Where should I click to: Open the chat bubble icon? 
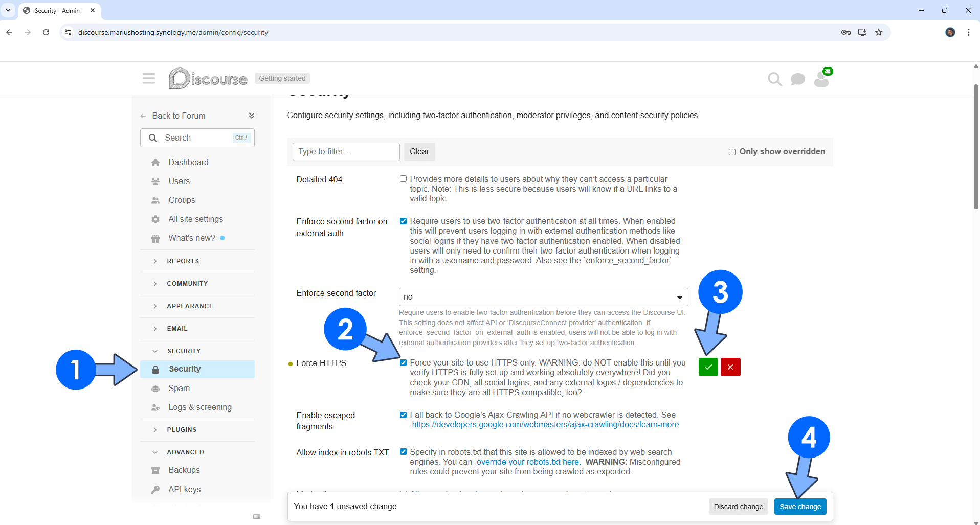tap(797, 79)
